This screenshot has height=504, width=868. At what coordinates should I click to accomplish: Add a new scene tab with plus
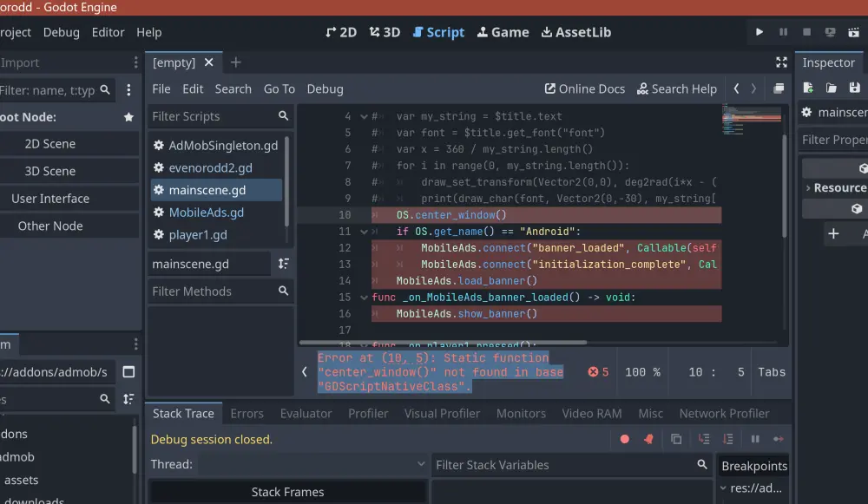point(236,62)
